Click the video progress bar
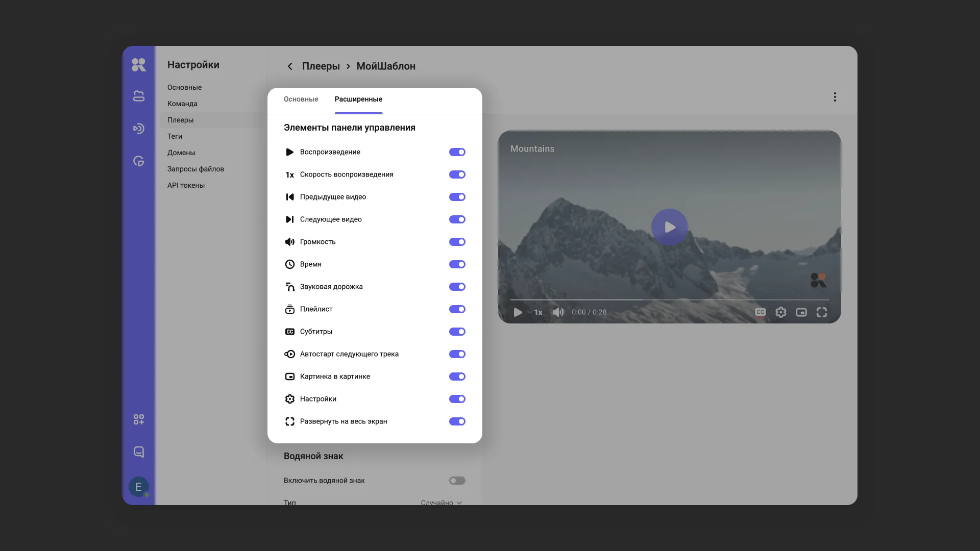Image resolution: width=980 pixels, height=551 pixels. [x=669, y=299]
